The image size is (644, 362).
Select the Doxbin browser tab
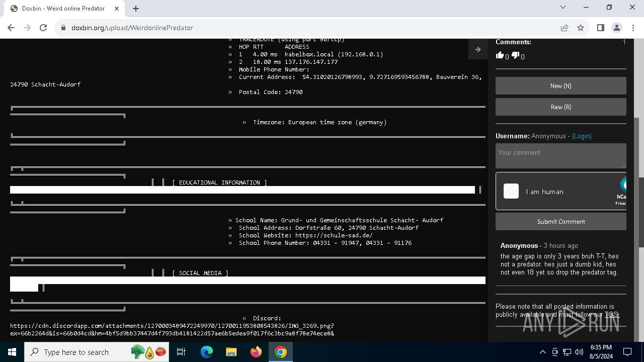(x=64, y=9)
